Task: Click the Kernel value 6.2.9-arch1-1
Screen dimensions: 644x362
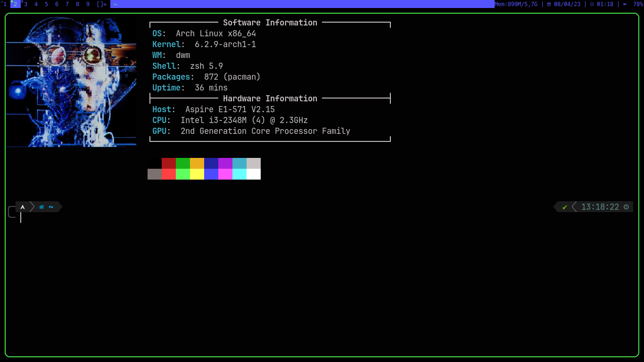Action: click(225, 44)
